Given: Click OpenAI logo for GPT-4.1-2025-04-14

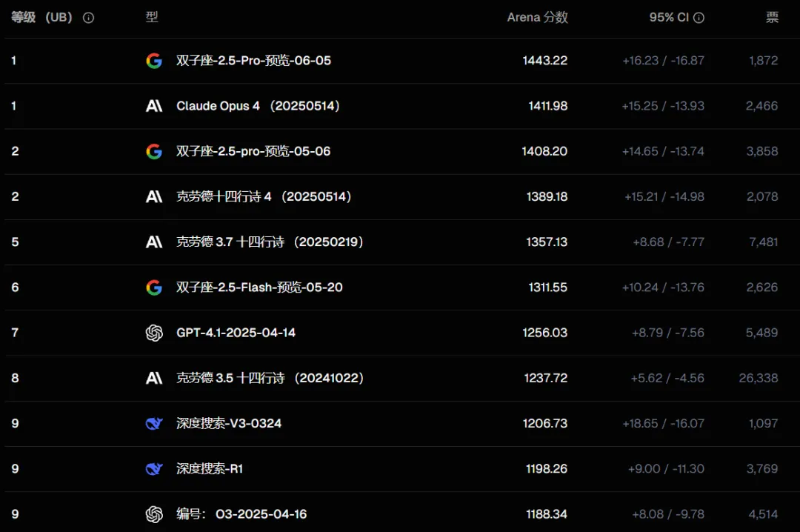Looking at the screenshot, I should pyautogui.click(x=154, y=333).
